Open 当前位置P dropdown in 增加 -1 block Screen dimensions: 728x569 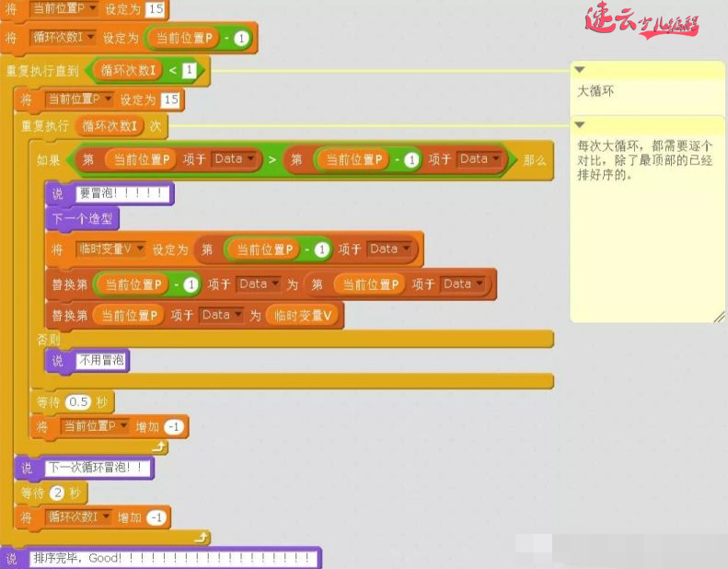pyautogui.click(x=123, y=427)
